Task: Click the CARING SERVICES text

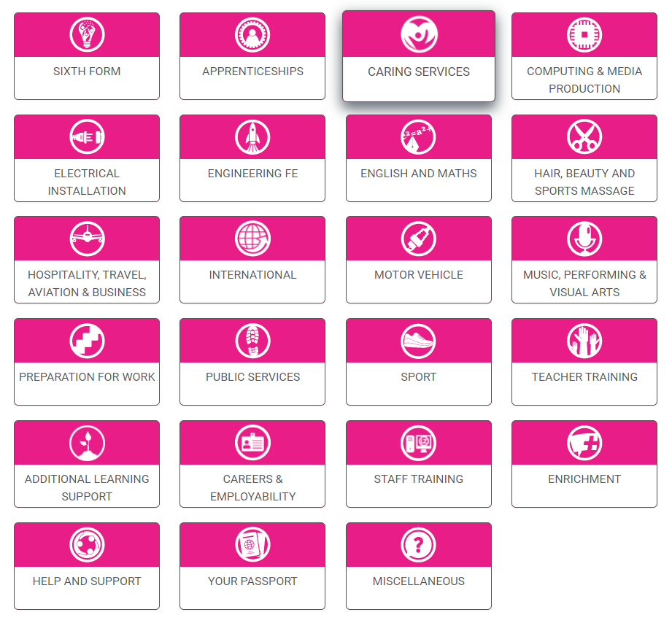Action: tap(419, 71)
